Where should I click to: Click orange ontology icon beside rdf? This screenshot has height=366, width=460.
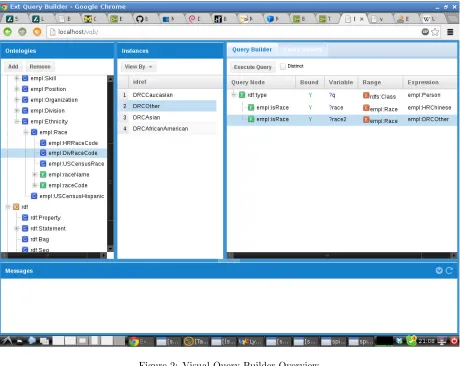16,207
